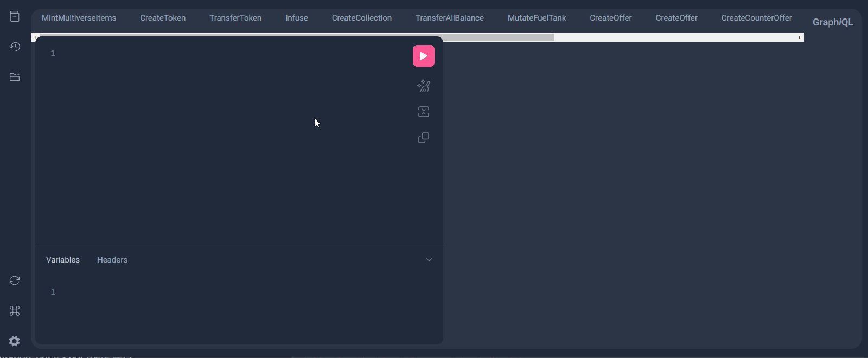Screen dimensions: 868x358
Task: Switch to the CreateToken tab
Action: pyautogui.click(x=163, y=18)
